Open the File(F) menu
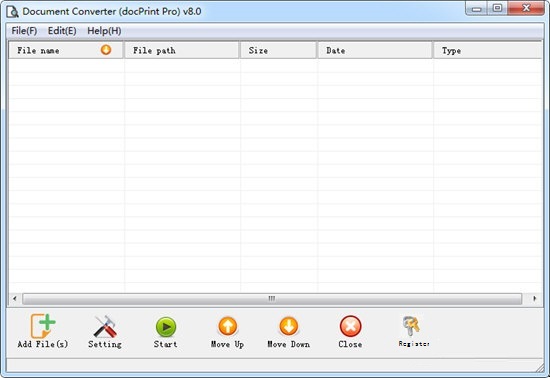The width and height of the screenshot is (550, 378). pos(24,31)
